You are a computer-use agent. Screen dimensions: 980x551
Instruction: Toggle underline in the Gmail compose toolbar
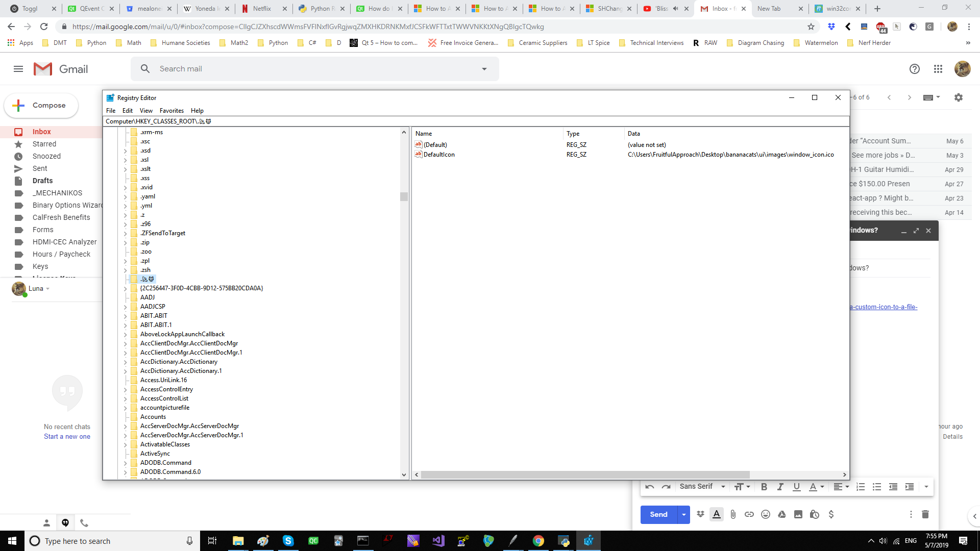tap(796, 487)
